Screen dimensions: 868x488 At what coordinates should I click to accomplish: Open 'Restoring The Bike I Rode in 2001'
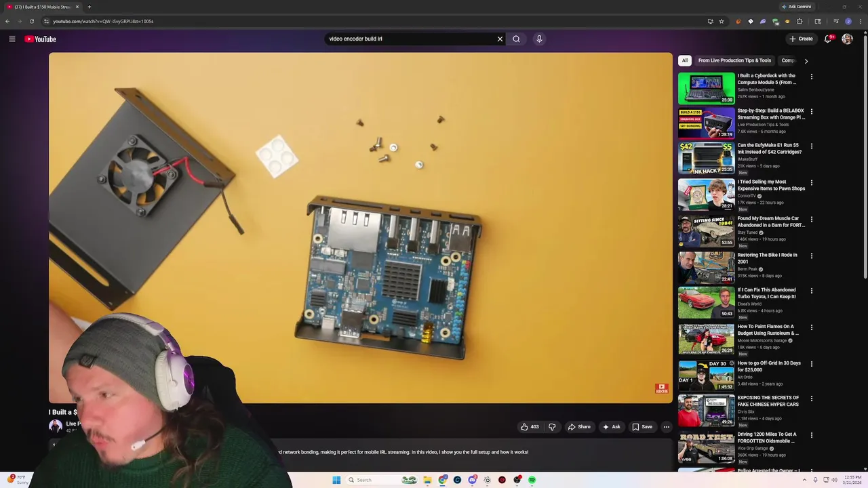[768, 258]
